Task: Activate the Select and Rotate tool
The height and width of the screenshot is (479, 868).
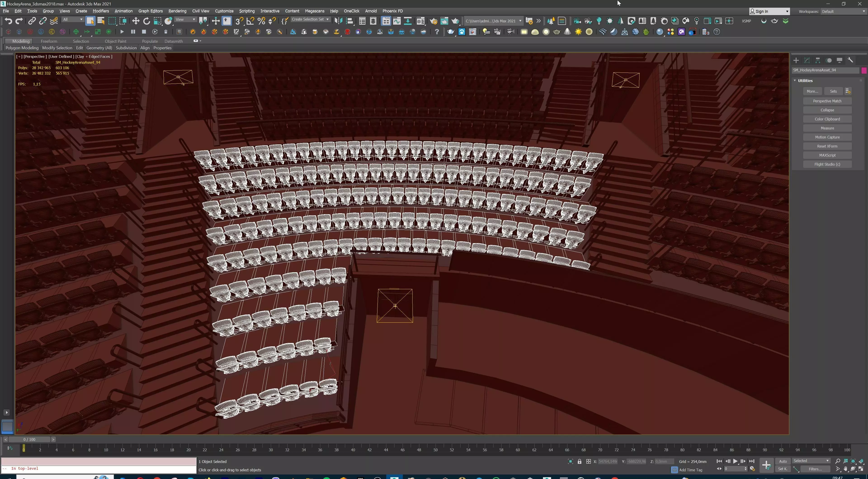Action: tap(146, 21)
